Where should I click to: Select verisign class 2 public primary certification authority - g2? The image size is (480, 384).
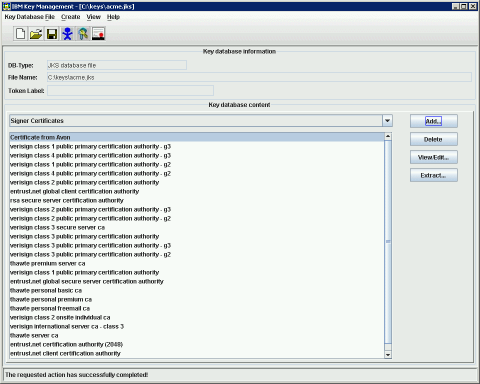(197, 218)
